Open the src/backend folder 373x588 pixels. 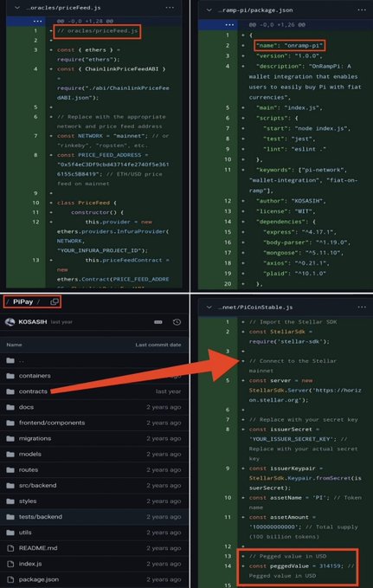pyautogui.click(x=37, y=485)
